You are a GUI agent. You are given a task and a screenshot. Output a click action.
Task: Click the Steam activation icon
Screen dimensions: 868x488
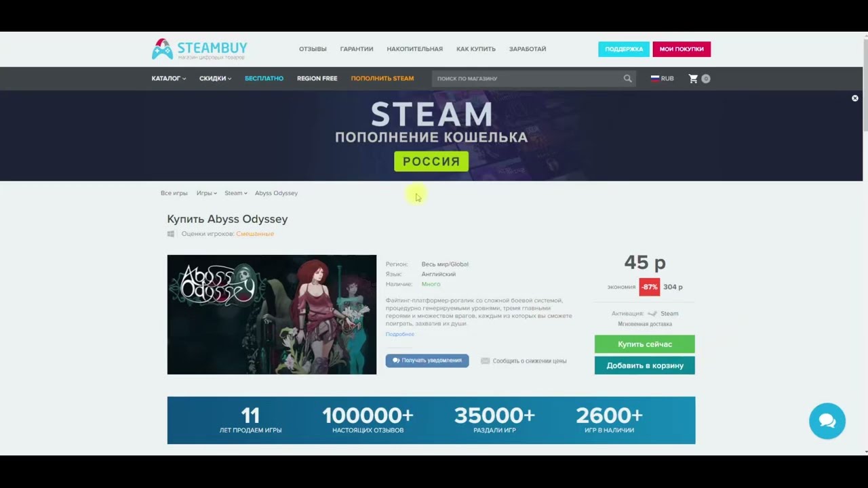coord(652,314)
